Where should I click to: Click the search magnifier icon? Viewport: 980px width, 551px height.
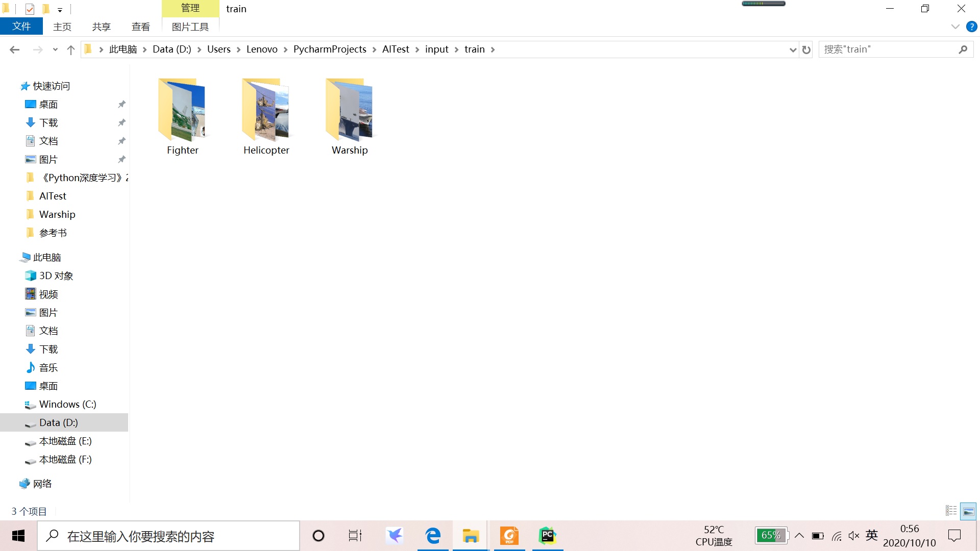tap(963, 49)
